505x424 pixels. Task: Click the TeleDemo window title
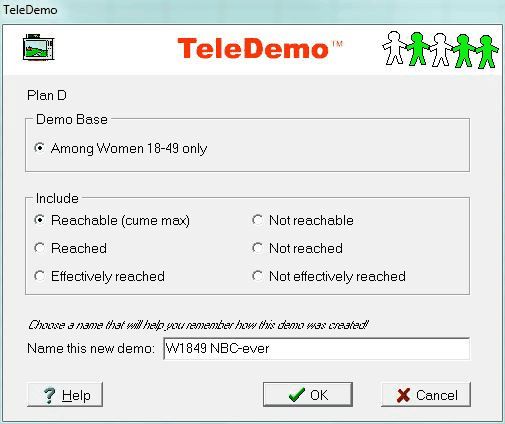30,10
